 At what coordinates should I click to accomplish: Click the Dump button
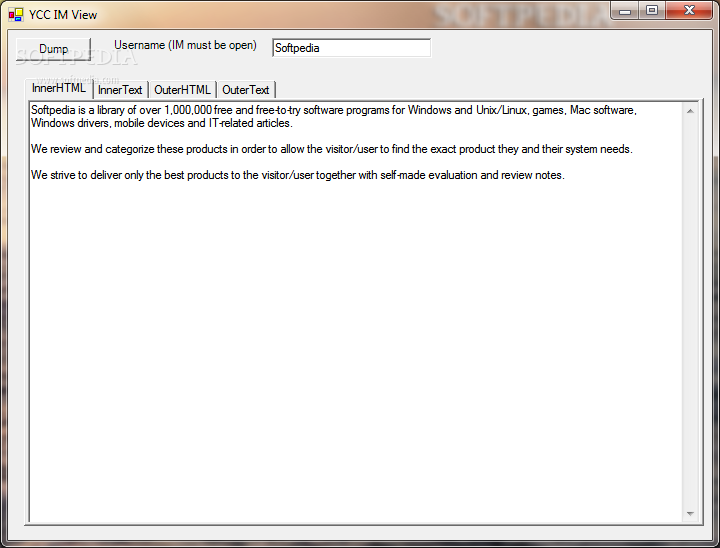click(53, 49)
